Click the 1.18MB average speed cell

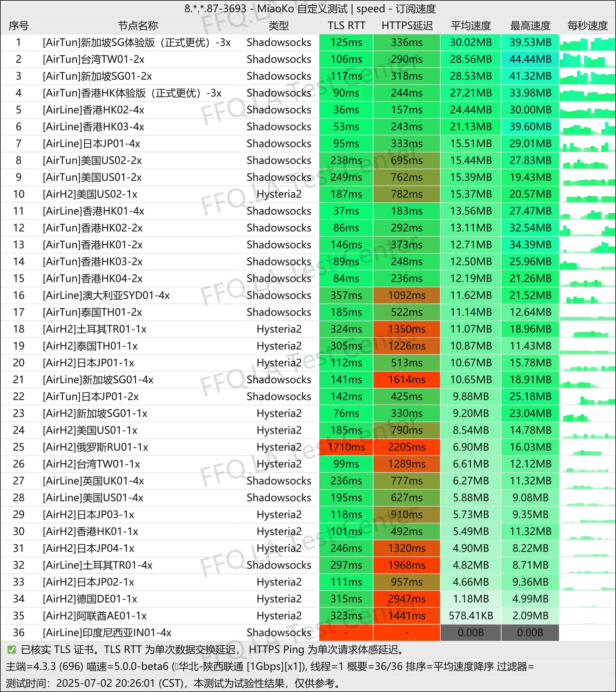click(471, 599)
